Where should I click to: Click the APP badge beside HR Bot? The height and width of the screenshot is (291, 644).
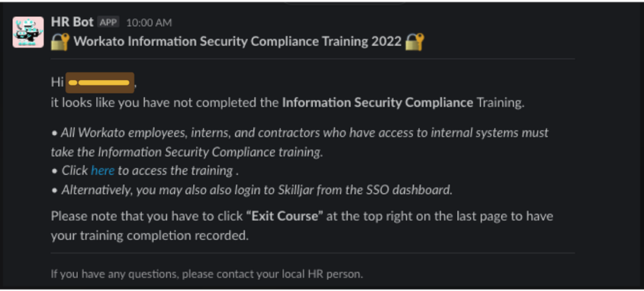tap(109, 23)
